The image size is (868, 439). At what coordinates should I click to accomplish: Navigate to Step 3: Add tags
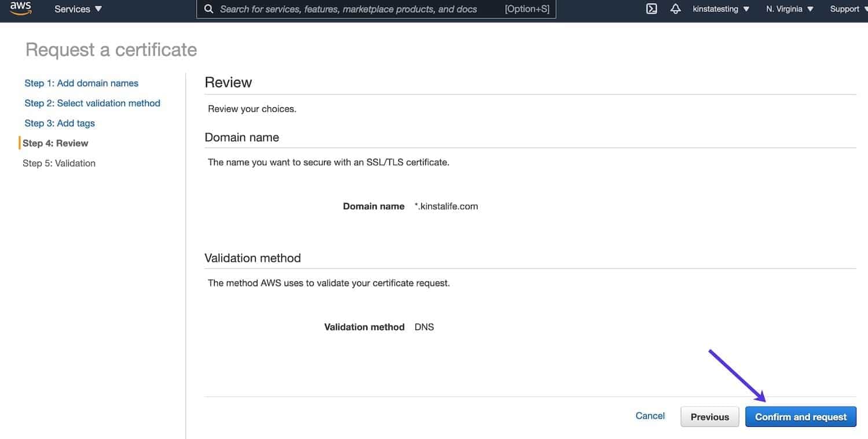click(x=60, y=123)
